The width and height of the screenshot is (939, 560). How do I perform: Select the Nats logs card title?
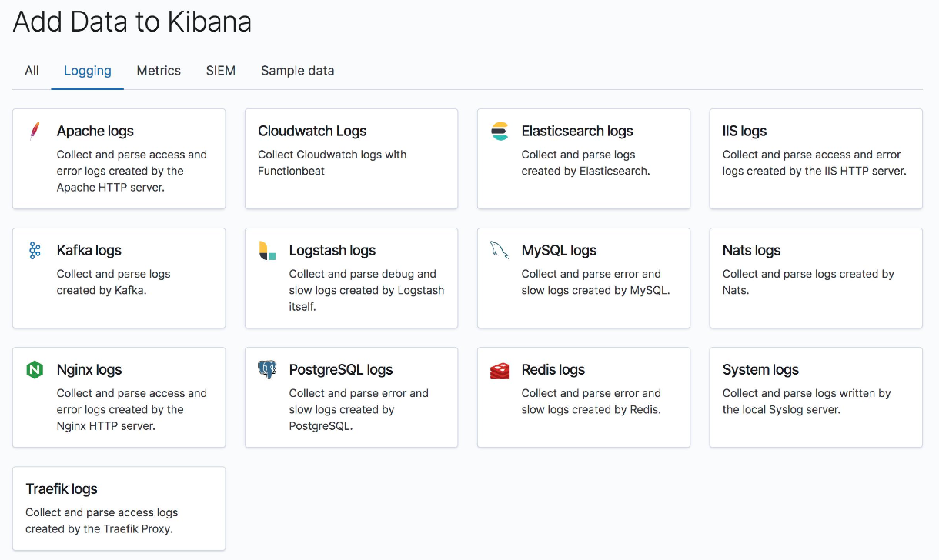(x=752, y=251)
